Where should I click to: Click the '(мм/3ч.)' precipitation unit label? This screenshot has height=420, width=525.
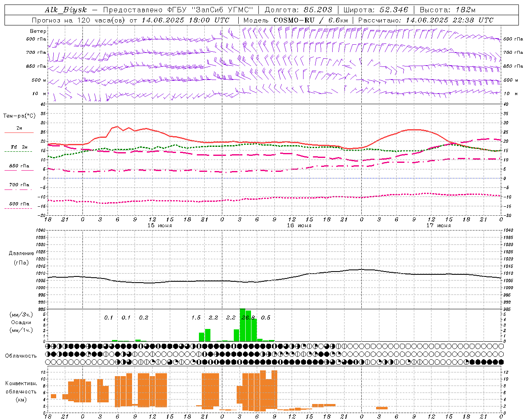[21, 315]
